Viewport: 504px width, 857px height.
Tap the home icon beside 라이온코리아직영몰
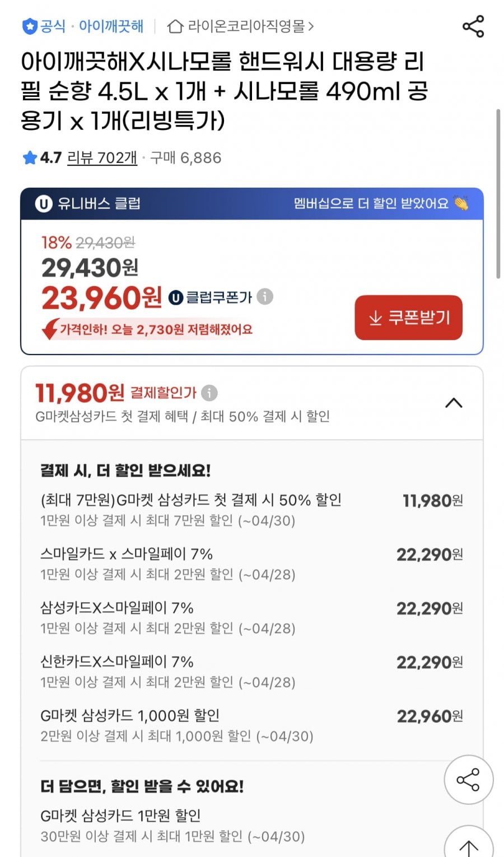175,26
